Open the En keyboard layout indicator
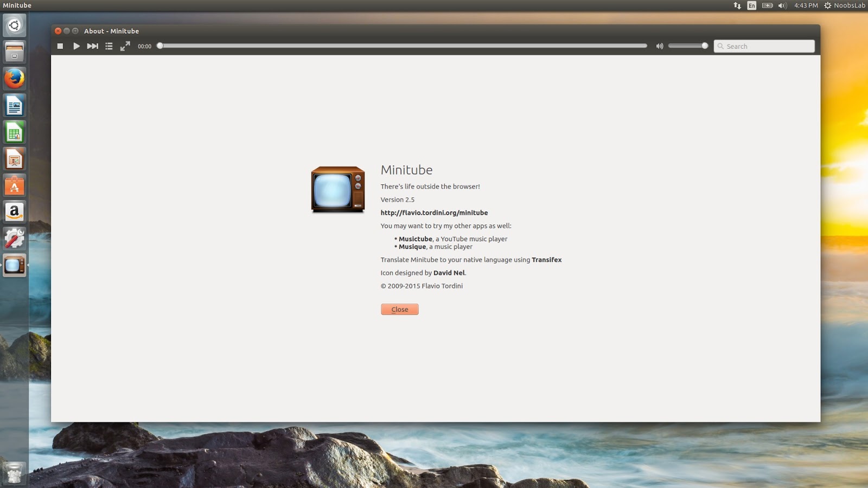 pos(751,5)
